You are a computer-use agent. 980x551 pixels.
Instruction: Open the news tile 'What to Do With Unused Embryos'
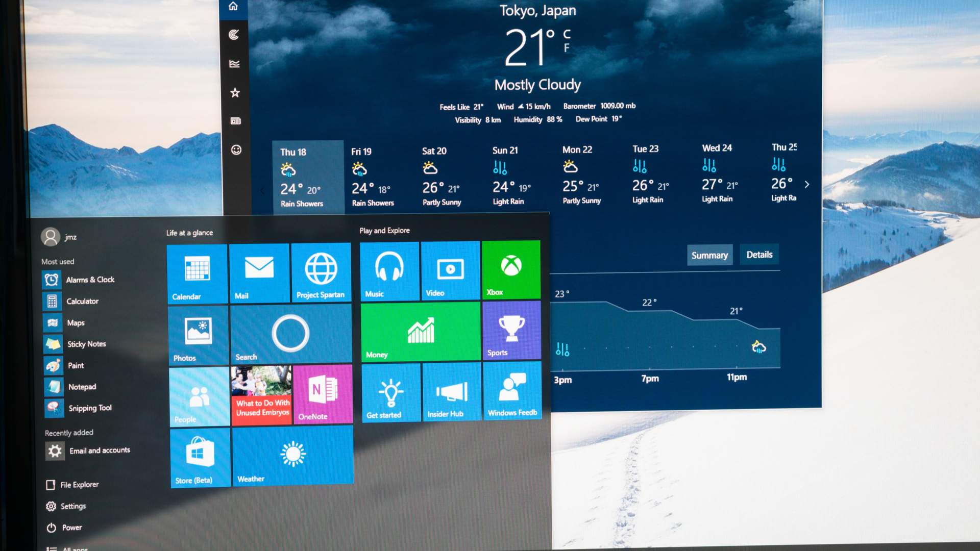pos(261,395)
